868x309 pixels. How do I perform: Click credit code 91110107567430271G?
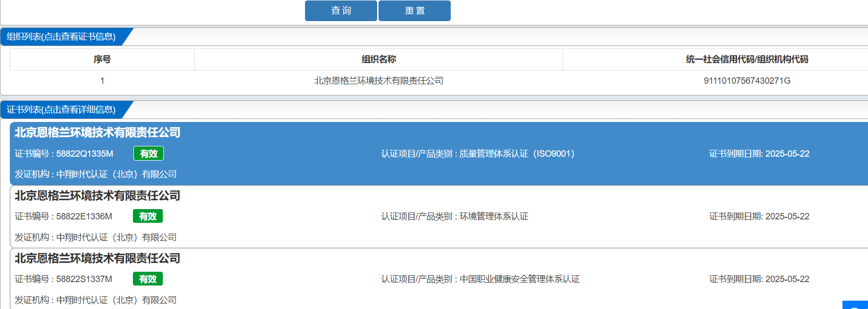click(x=747, y=81)
